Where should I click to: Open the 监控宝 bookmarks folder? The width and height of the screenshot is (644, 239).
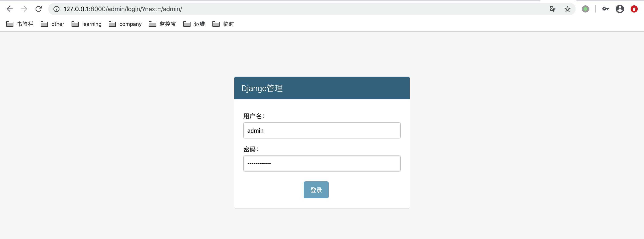coord(163,24)
